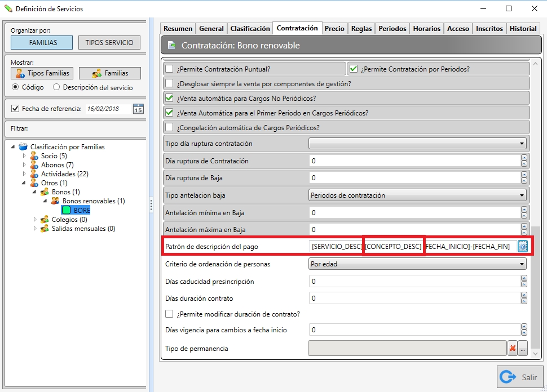Click Socio family icon in tree
547x392 pixels.
34,156
